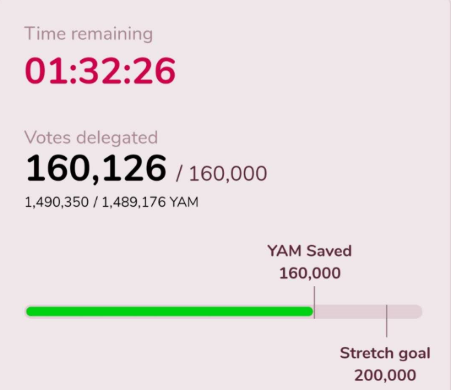Select the 1,490,350 / 1,489,176 YAM text

pyautogui.click(x=112, y=202)
